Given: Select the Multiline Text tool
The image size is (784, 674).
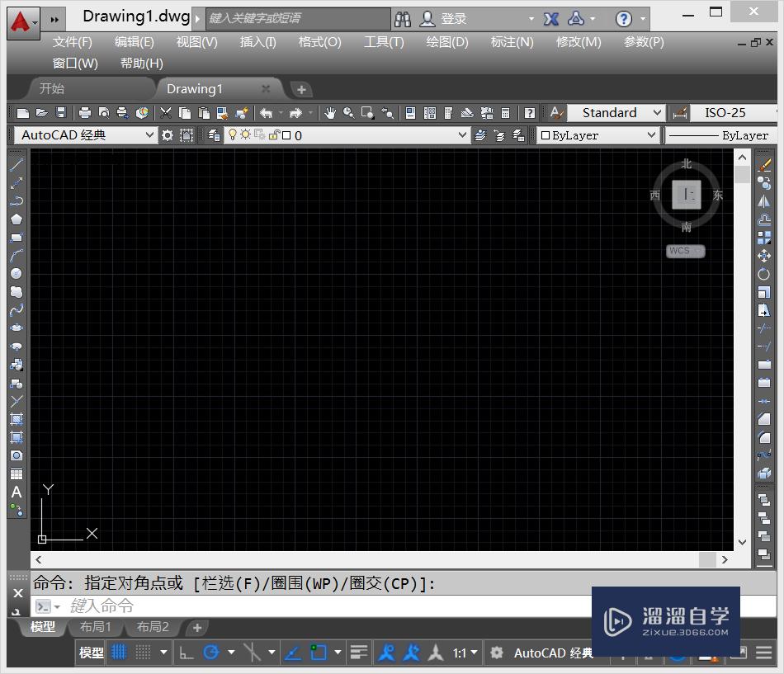Looking at the screenshot, I should [x=17, y=493].
